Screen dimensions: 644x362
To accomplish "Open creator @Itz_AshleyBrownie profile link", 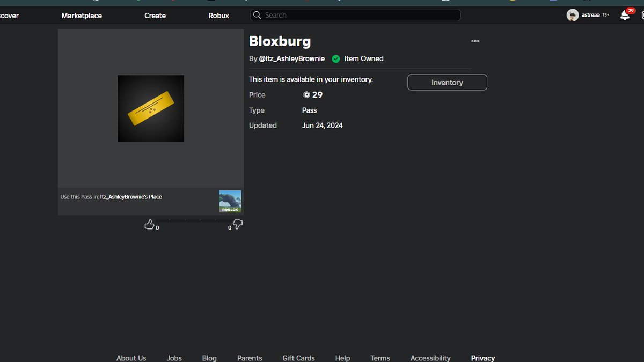I will coord(292,58).
